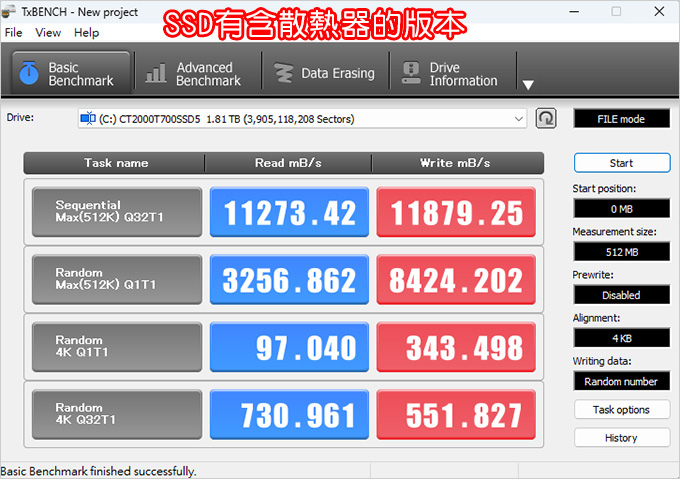Change the Alignment 4 KB field
Viewport: 680px width, 479px height.
pyautogui.click(x=621, y=338)
